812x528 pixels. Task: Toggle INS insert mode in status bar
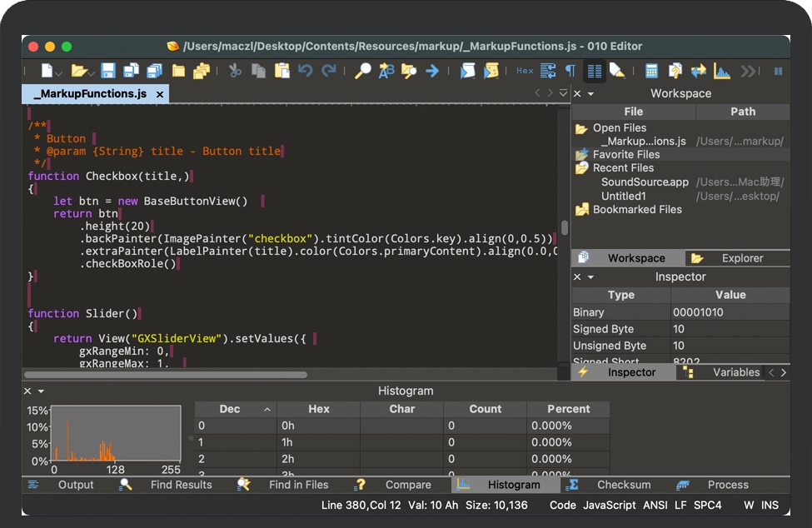click(770, 505)
